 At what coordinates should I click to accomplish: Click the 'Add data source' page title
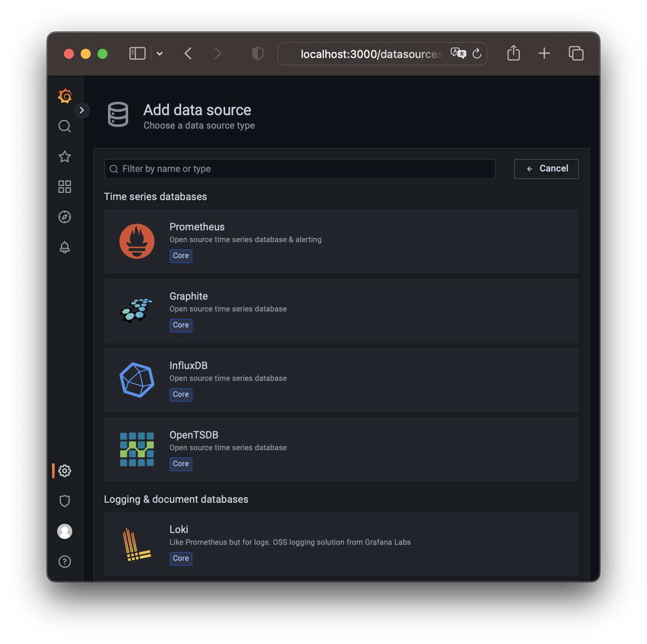pos(197,110)
